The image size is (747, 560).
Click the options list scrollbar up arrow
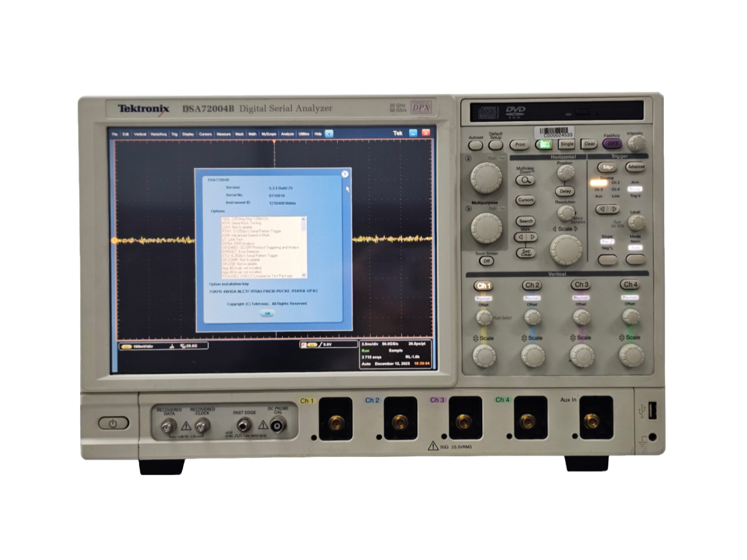tap(304, 219)
